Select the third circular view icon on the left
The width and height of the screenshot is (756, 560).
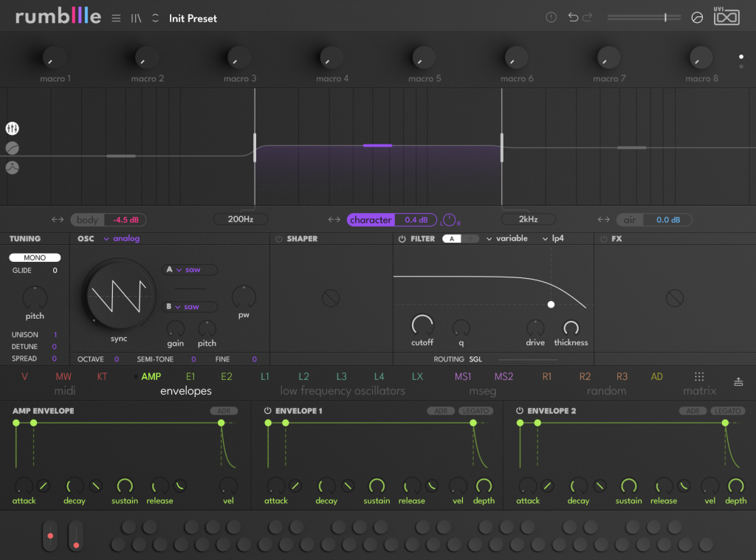click(12, 167)
